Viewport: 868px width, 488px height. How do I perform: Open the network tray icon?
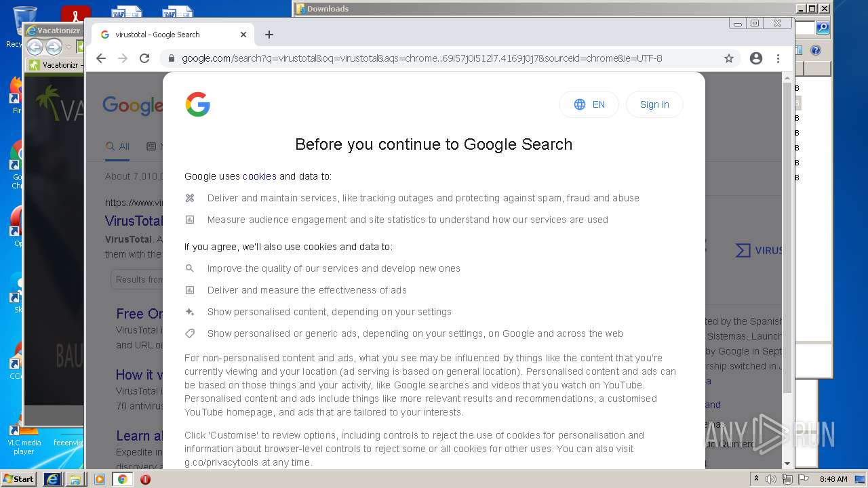(x=787, y=479)
